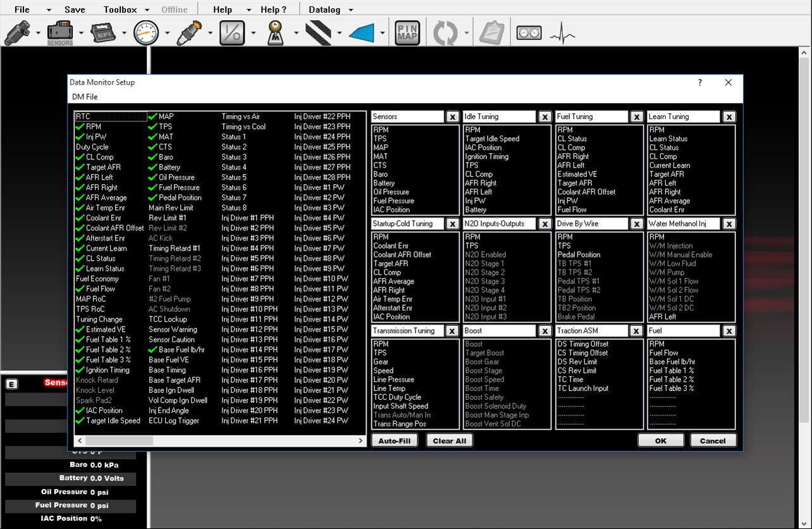Open the gear shifter transmission icon
Viewport: 812px width, 529px height.
pos(275,33)
